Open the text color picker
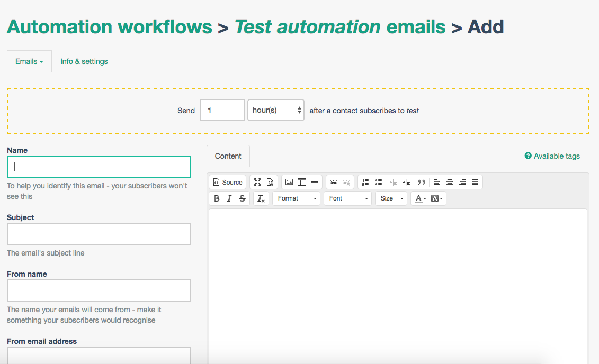This screenshot has width=599, height=364. [x=420, y=198]
